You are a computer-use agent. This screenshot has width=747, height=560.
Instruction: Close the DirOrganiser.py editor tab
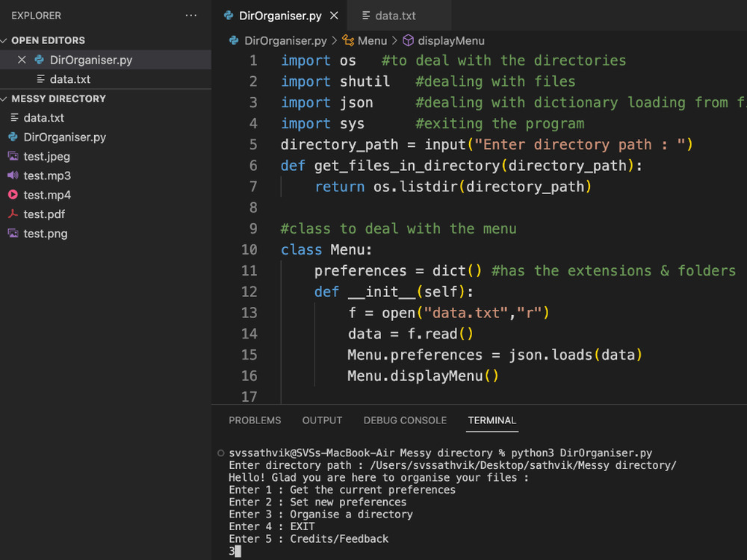(334, 16)
